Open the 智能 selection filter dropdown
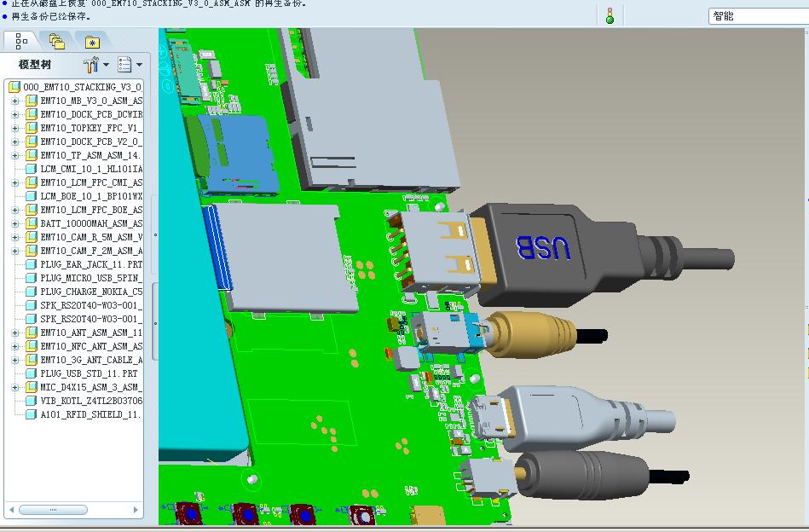This screenshot has height=532, width=809. (759, 16)
